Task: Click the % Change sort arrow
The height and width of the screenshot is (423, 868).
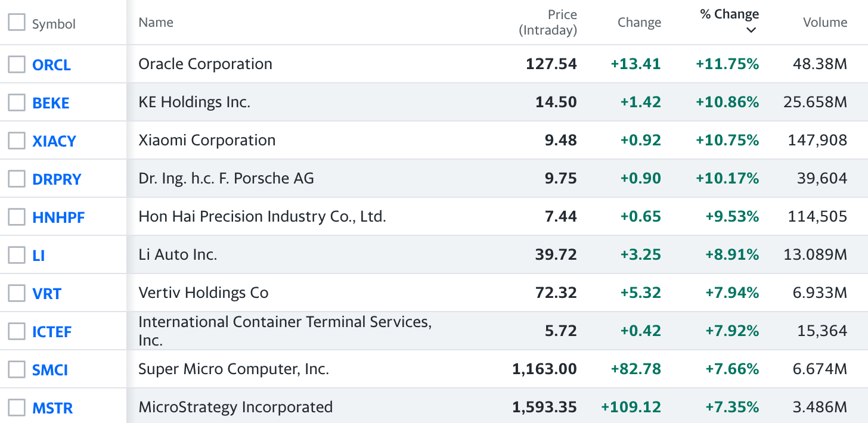Action: point(751,30)
